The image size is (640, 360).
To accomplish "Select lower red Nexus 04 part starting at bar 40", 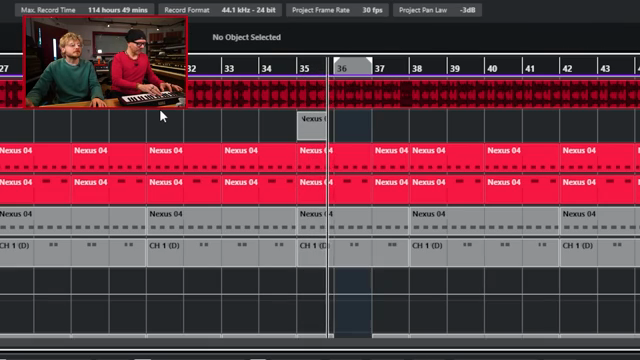I will click(x=522, y=190).
